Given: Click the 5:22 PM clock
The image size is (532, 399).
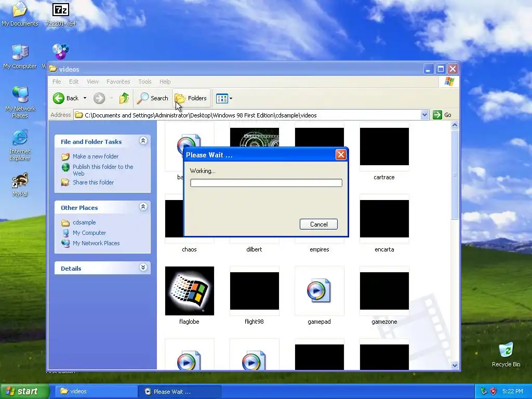Looking at the screenshot, I should (512, 391).
